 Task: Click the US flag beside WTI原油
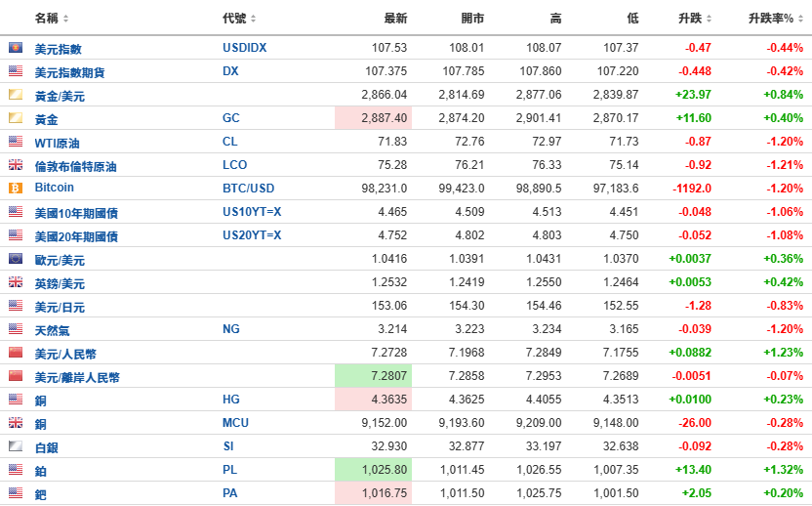[x=16, y=141]
